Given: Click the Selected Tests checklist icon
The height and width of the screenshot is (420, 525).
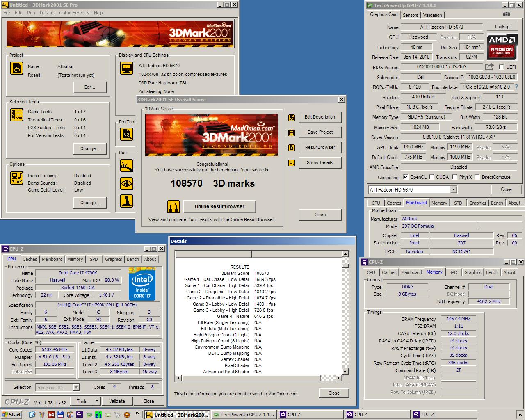Looking at the screenshot, I should pyautogui.click(x=17, y=115).
